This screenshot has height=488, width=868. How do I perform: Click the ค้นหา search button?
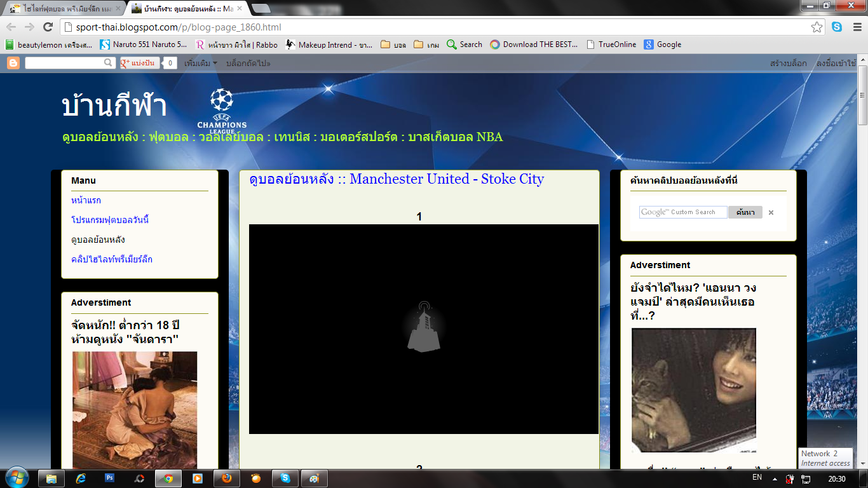[745, 212]
